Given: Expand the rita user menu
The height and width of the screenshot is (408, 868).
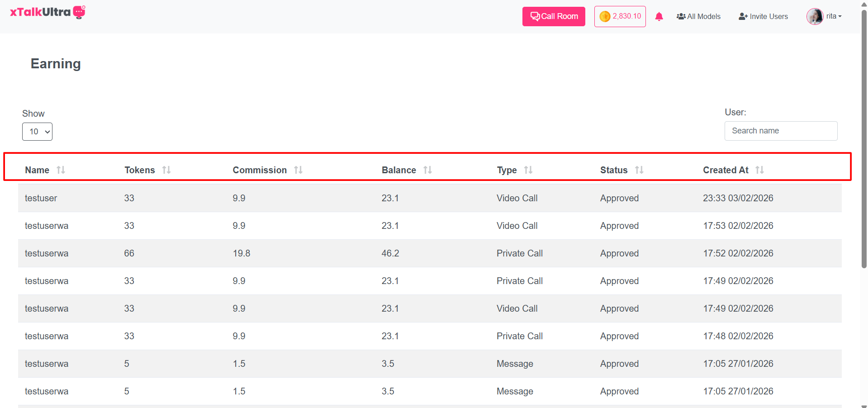Looking at the screenshot, I should pos(834,16).
